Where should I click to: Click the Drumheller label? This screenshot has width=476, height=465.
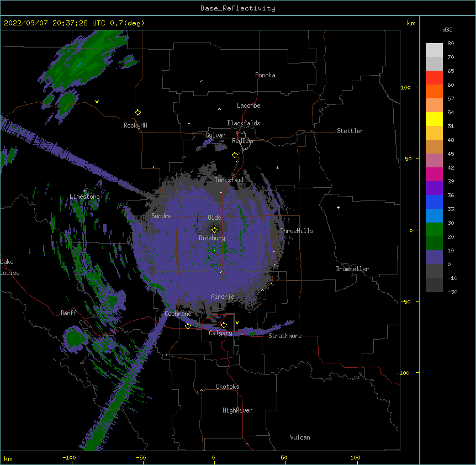pyautogui.click(x=352, y=269)
